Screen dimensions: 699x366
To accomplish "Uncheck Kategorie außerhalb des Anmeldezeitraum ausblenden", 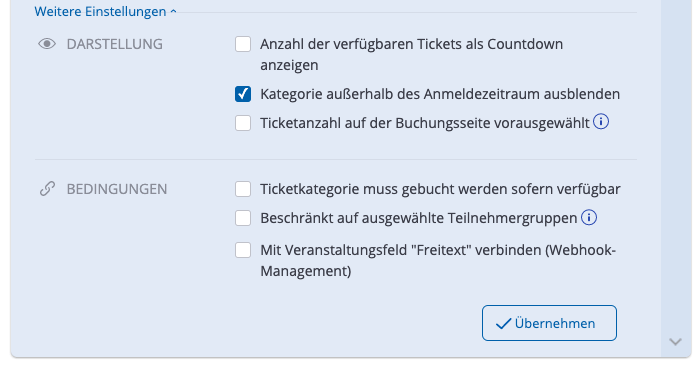I will point(243,94).
